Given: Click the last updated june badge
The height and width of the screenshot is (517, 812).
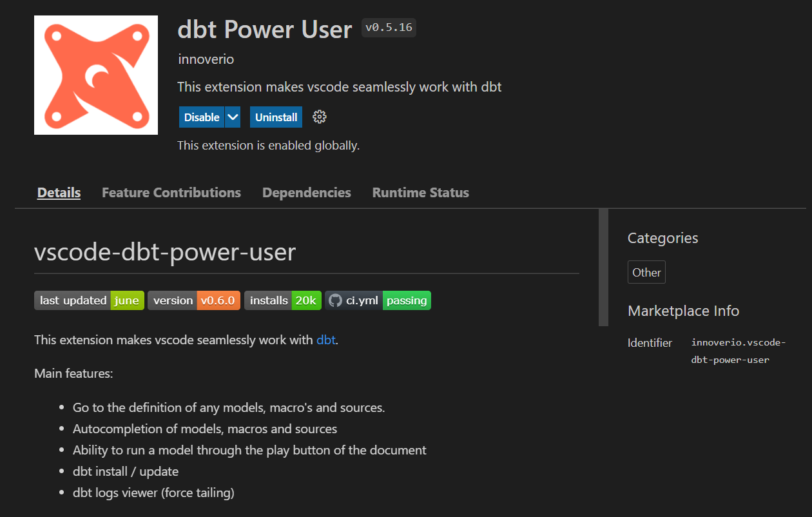Looking at the screenshot, I should coord(89,300).
